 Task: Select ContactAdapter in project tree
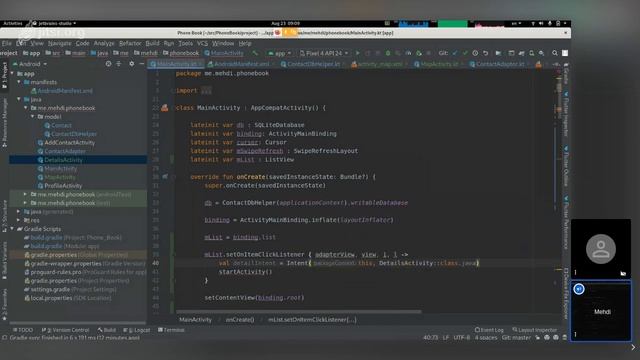pos(65,151)
